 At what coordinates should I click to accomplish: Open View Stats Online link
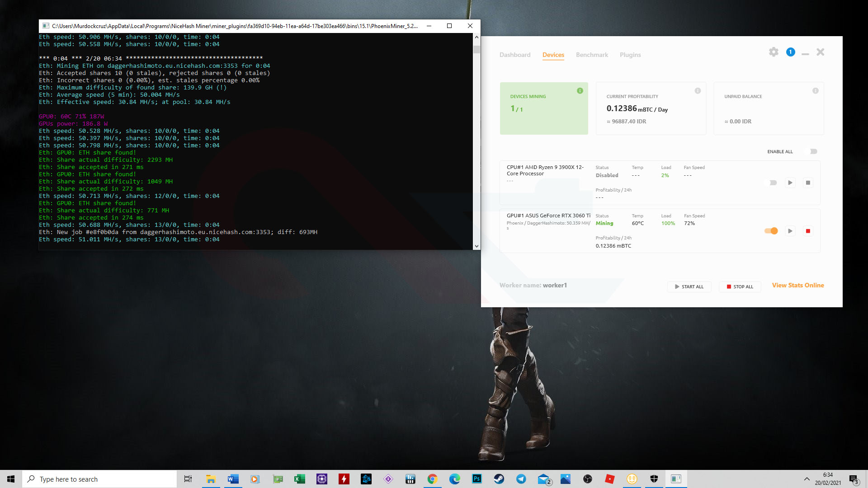(x=797, y=285)
